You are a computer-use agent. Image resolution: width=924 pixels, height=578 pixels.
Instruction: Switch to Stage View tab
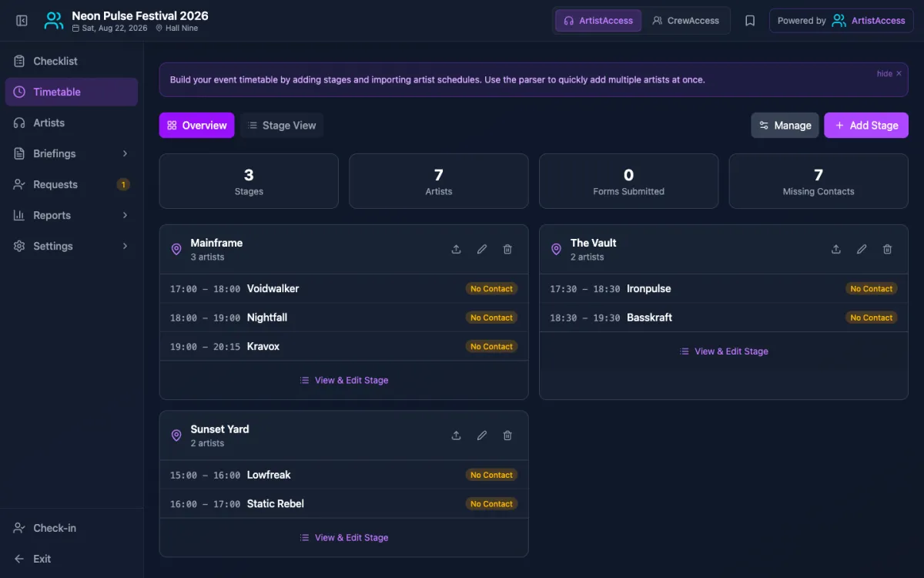pos(282,126)
